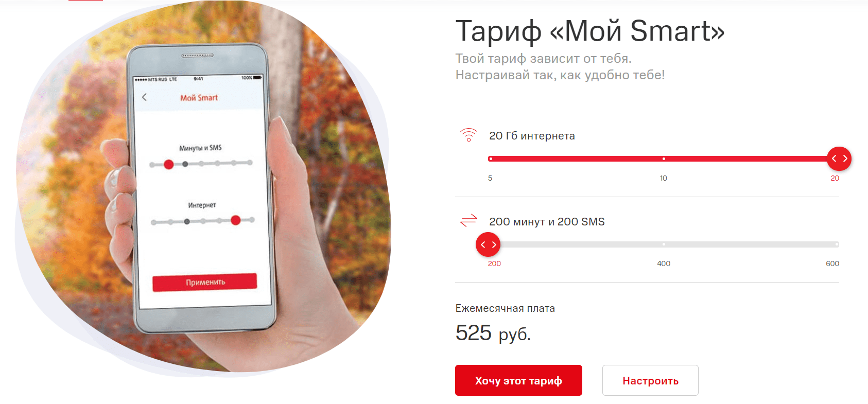The image size is (868, 404).
Task: Click the '20' label under internet slider
Action: tap(835, 178)
